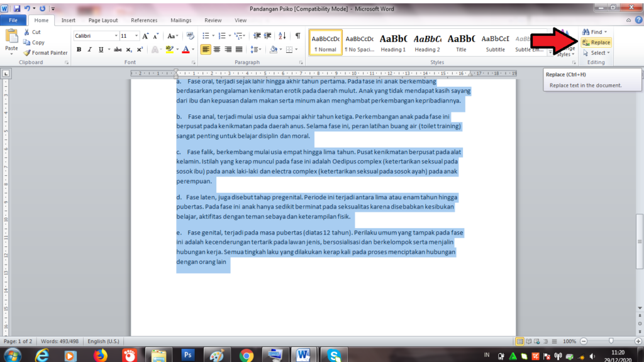Switch to the Mailings tab
Image resolution: width=644 pixels, height=362 pixels.
pyautogui.click(x=180, y=20)
